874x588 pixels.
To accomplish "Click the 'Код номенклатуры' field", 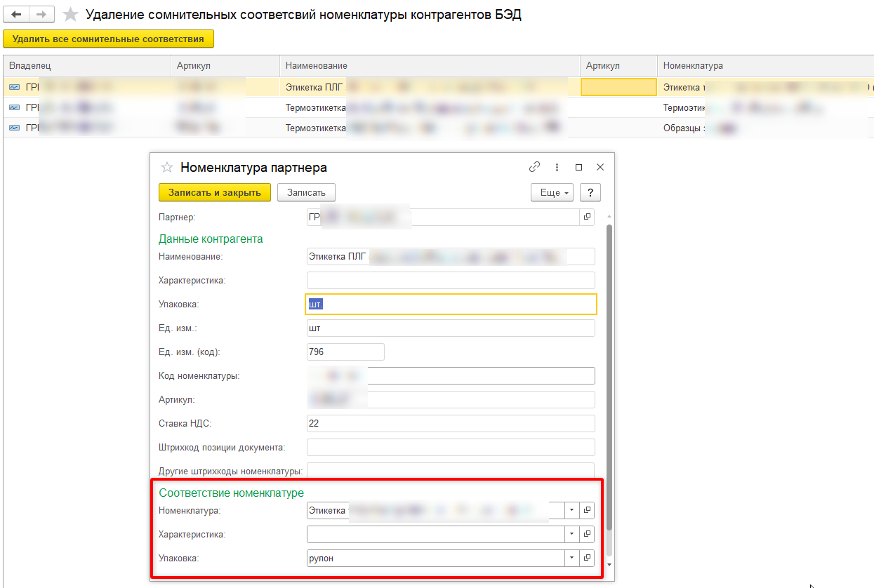I will 451,375.
